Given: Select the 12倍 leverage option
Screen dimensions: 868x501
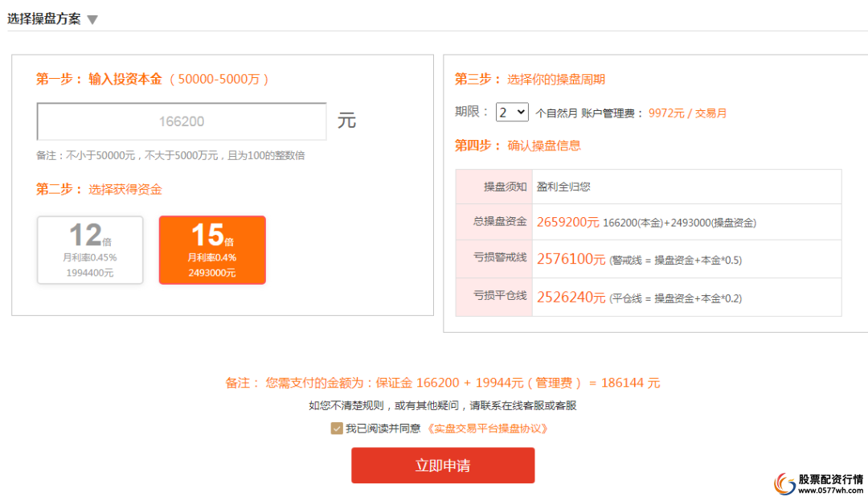Looking at the screenshot, I should 89,249.
